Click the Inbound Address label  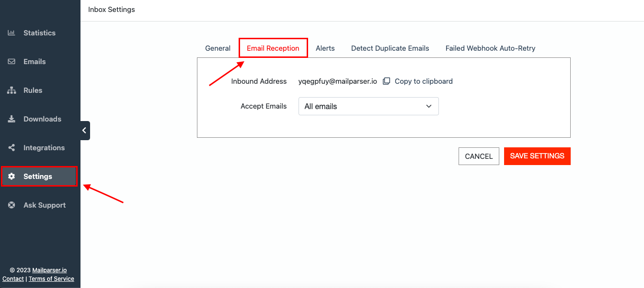click(x=259, y=81)
